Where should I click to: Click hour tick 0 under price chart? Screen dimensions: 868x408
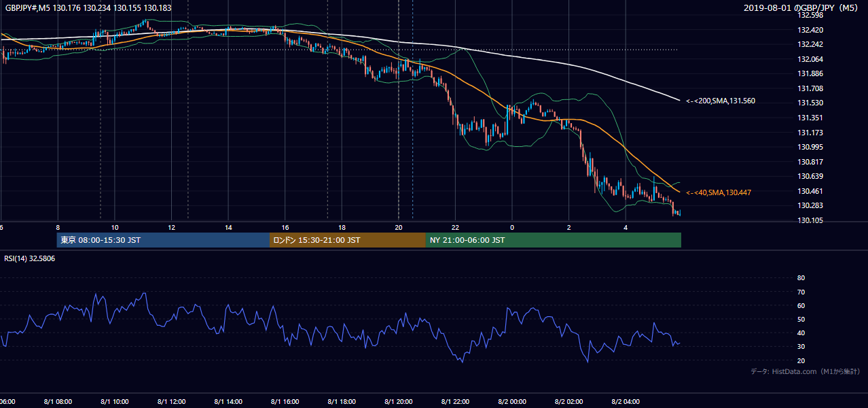click(x=512, y=228)
